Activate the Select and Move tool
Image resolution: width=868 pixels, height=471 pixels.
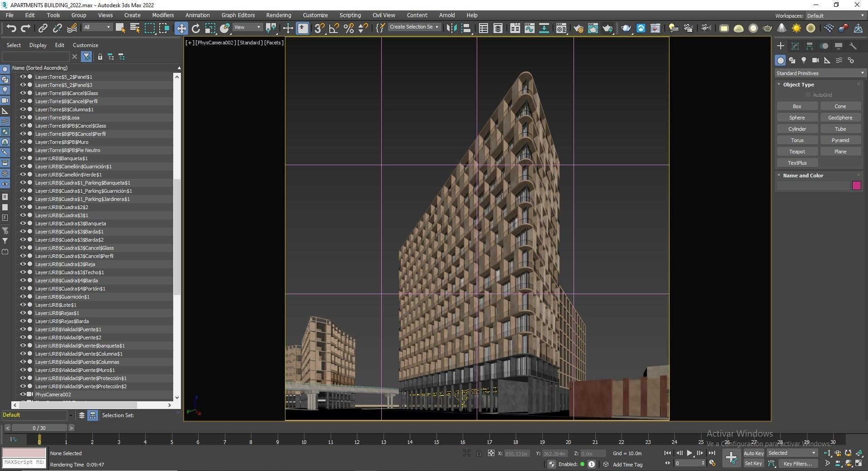pos(181,28)
